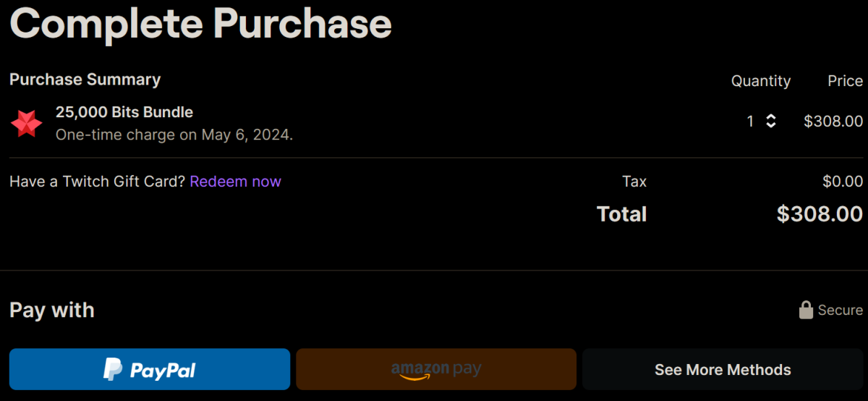Click the Twitch Gift Card question text

click(98, 182)
